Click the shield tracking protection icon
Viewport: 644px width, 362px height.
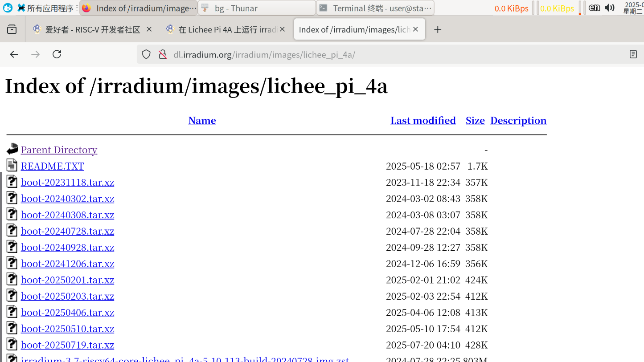point(146,54)
